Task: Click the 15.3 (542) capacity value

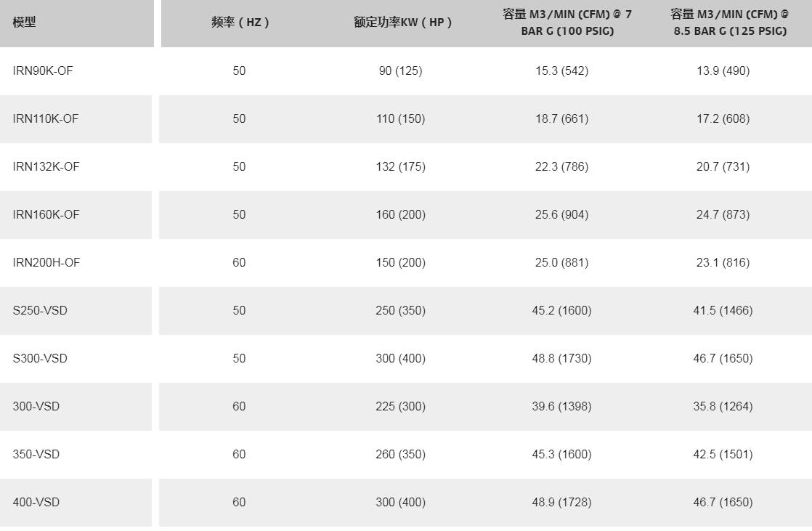Action: pyautogui.click(x=561, y=70)
